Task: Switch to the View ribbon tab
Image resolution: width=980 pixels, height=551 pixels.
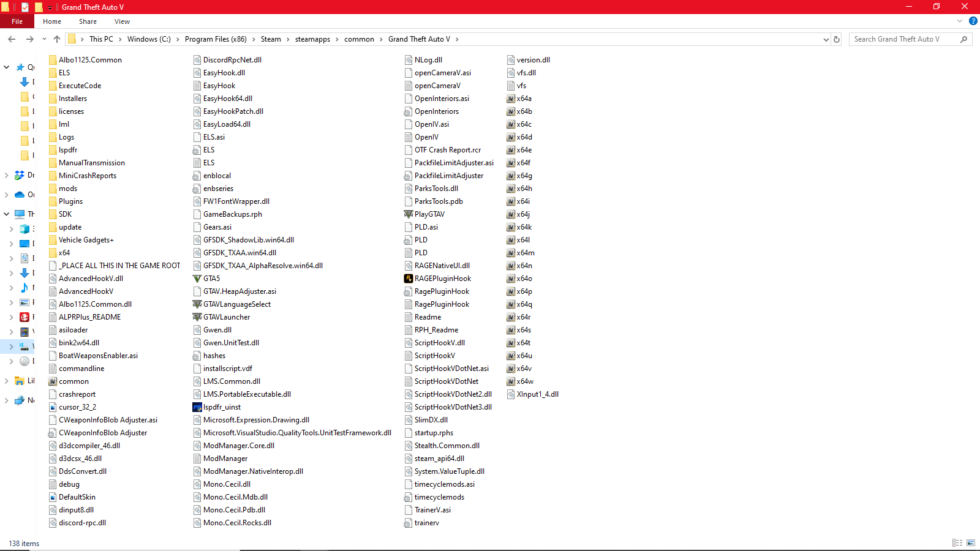Action: tap(122, 21)
